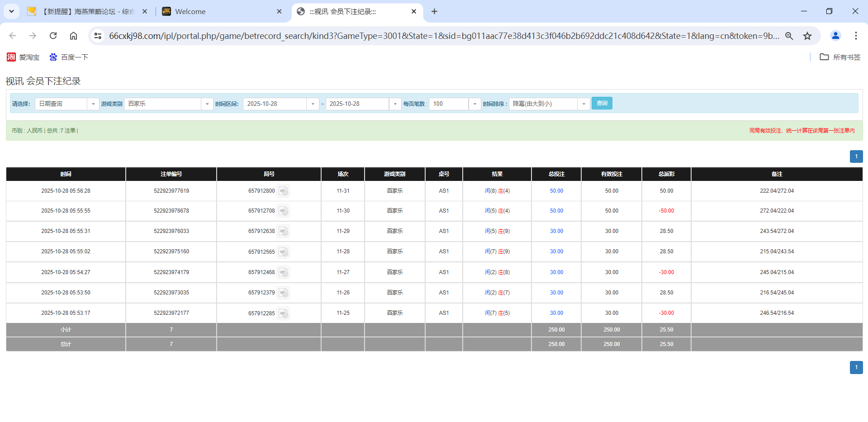
Task: Open the Chrome profile account icon
Action: [x=835, y=36]
